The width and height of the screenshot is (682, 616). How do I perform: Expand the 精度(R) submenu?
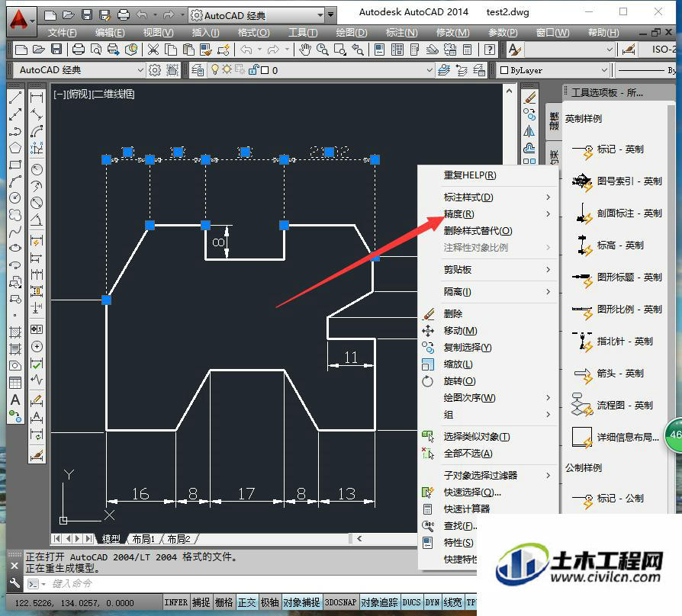tap(488, 214)
